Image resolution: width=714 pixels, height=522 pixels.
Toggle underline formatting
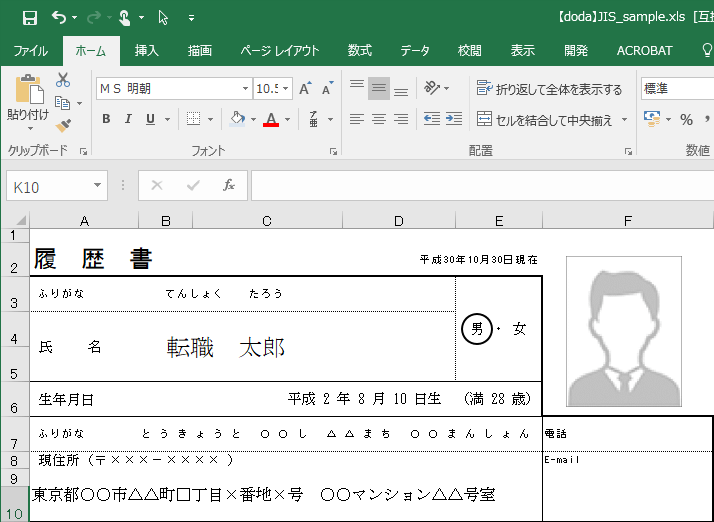pyautogui.click(x=150, y=119)
